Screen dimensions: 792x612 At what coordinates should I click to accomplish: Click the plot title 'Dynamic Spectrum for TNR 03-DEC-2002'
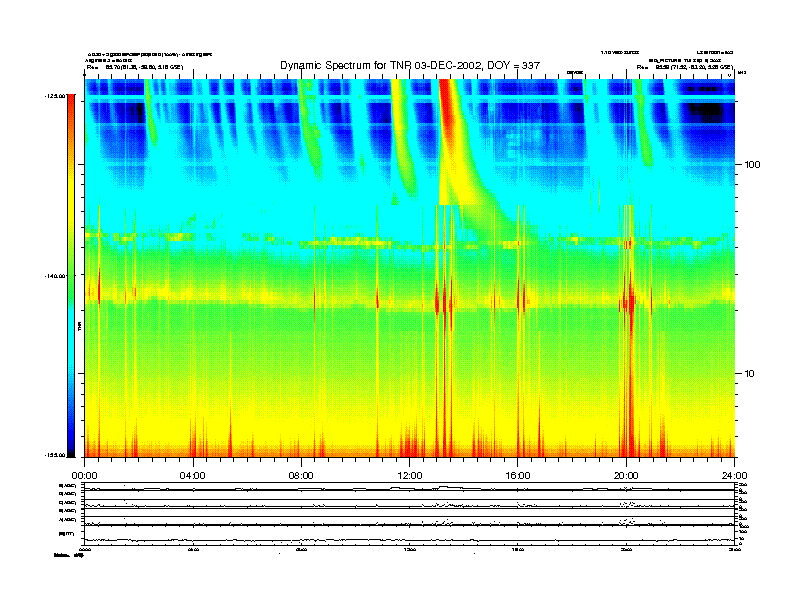(410, 65)
